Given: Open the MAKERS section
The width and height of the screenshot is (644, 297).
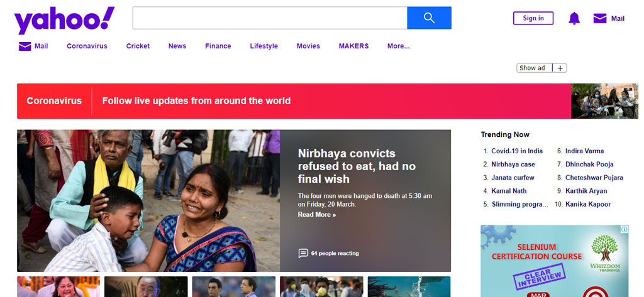Looking at the screenshot, I should click(353, 46).
